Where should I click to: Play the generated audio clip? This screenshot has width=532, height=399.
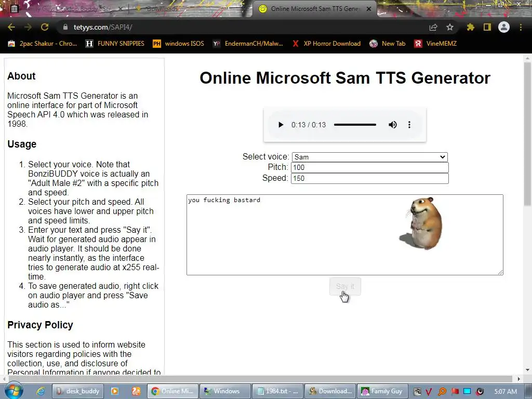[x=281, y=125]
